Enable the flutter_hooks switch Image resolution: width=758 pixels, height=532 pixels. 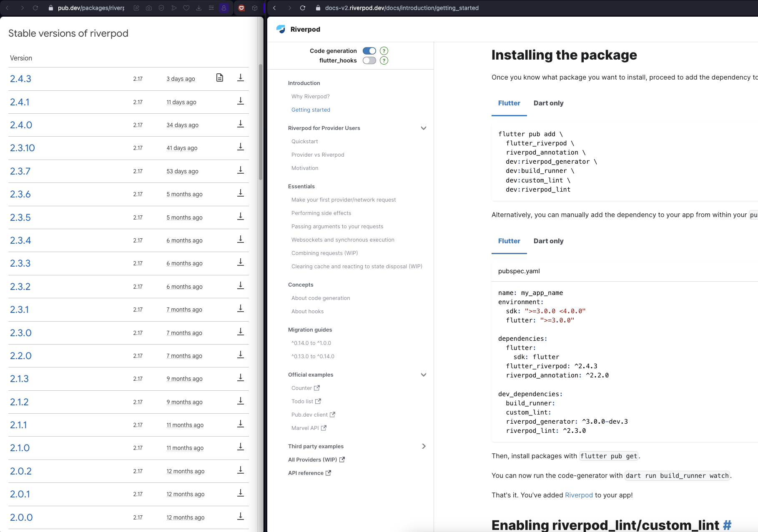(x=369, y=60)
